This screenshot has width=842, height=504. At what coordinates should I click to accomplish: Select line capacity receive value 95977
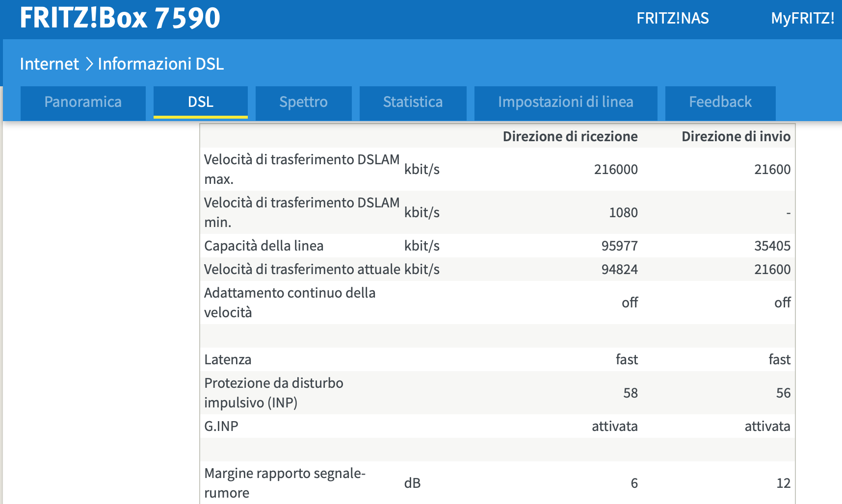click(x=620, y=246)
